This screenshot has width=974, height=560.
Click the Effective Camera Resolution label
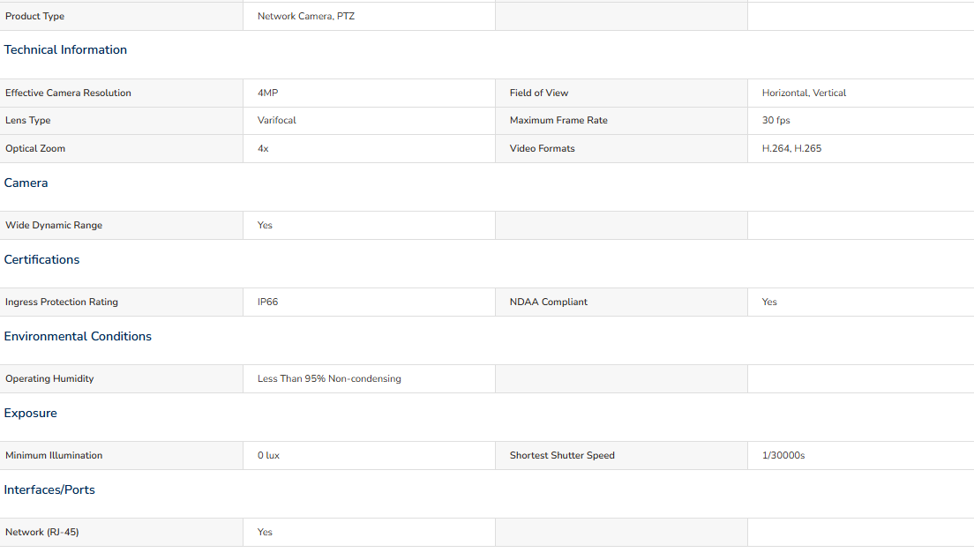point(68,93)
